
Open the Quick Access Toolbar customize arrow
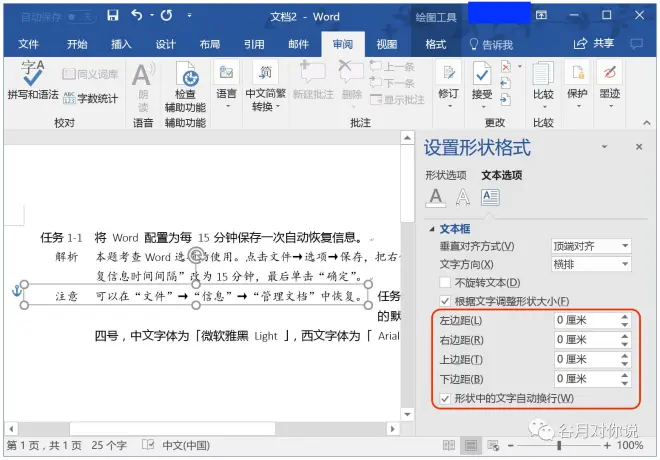[189, 16]
